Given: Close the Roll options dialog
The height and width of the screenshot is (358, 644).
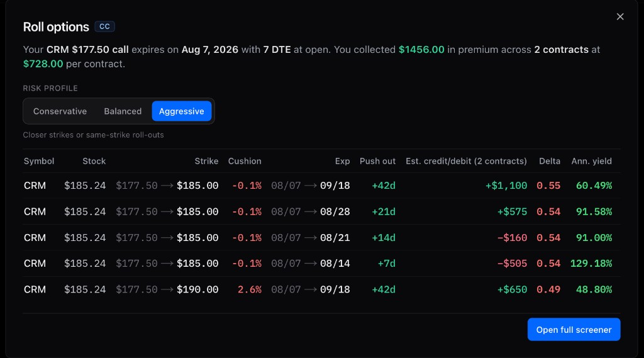Looking at the screenshot, I should coord(620,16).
